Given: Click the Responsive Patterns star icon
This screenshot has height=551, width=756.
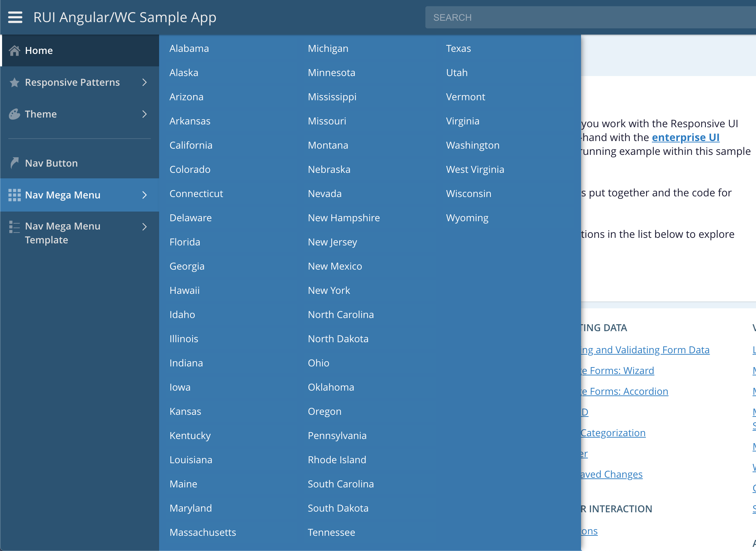Looking at the screenshot, I should 14,82.
